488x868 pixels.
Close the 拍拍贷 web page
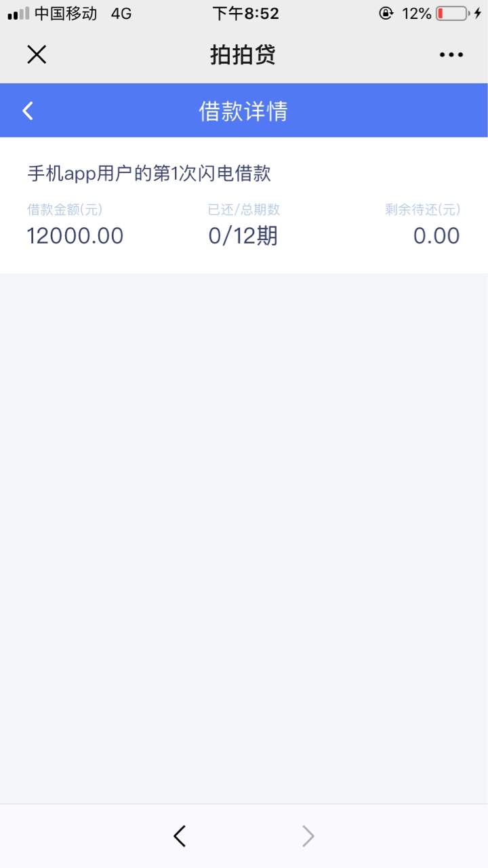click(37, 55)
